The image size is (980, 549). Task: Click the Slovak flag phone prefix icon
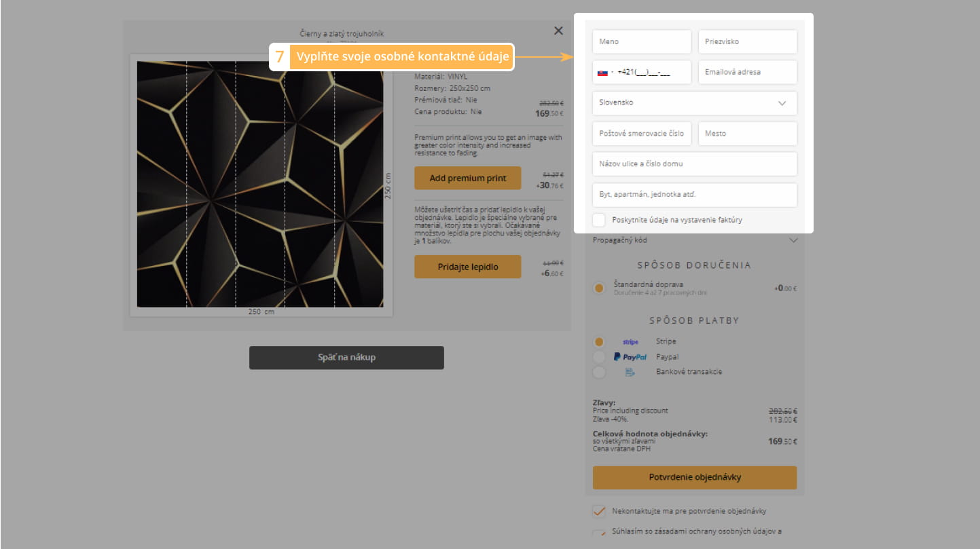click(602, 72)
